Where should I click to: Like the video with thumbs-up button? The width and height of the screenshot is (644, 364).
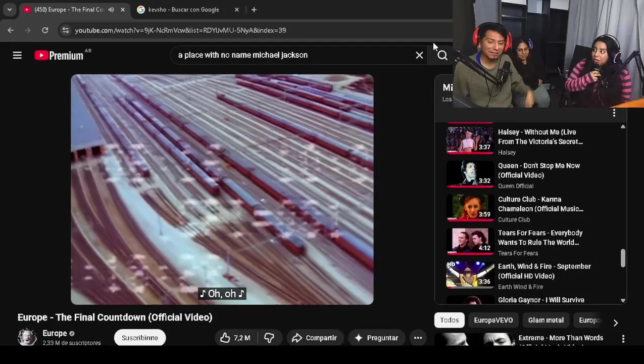click(x=235, y=338)
